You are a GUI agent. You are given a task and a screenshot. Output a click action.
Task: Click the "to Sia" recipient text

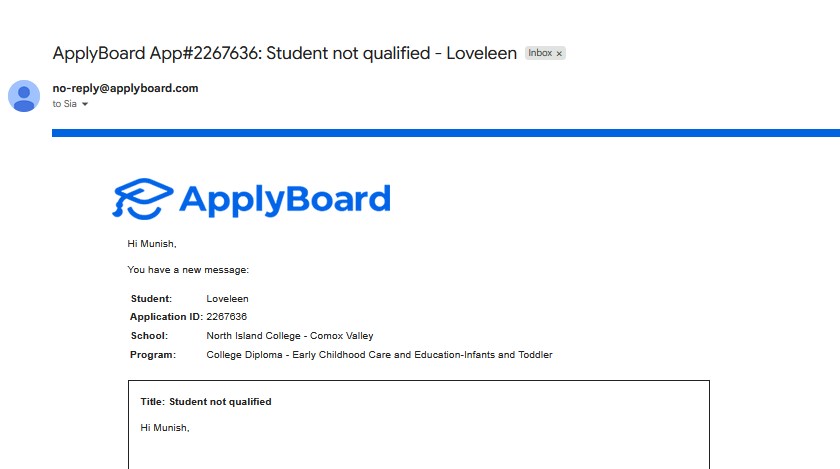[64, 104]
